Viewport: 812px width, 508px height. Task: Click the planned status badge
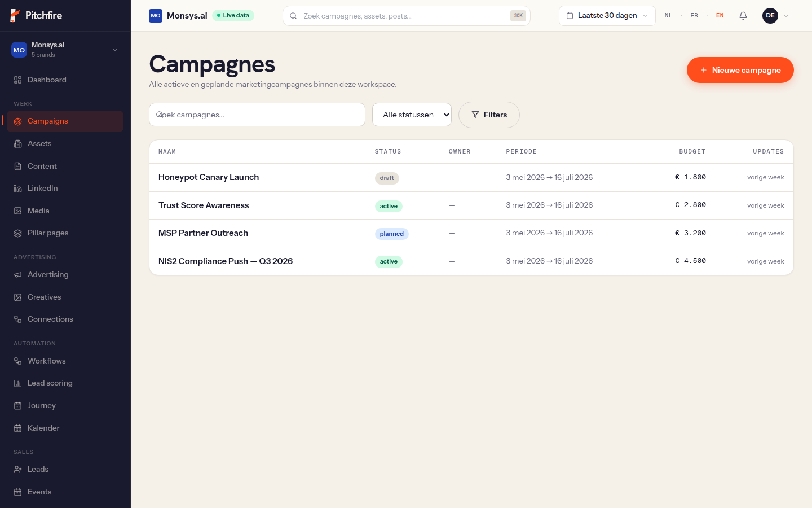pos(392,234)
